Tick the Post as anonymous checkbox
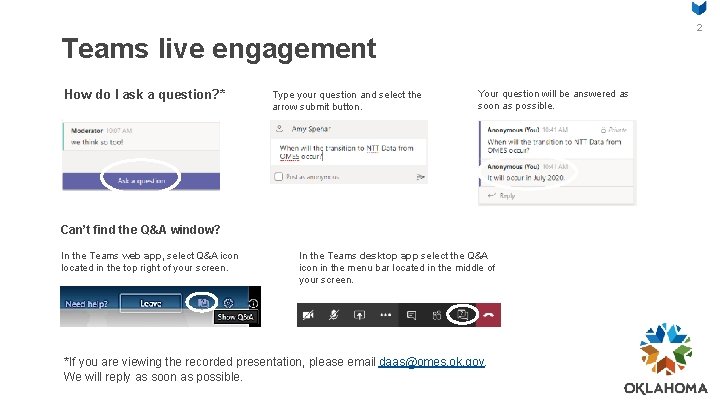The image size is (720, 405). (278, 176)
